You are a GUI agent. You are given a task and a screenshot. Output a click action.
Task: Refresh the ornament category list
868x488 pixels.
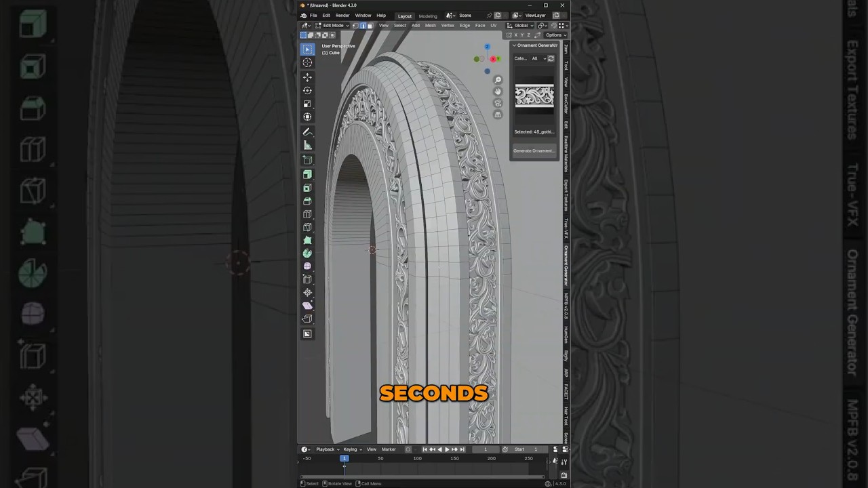tap(551, 58)
